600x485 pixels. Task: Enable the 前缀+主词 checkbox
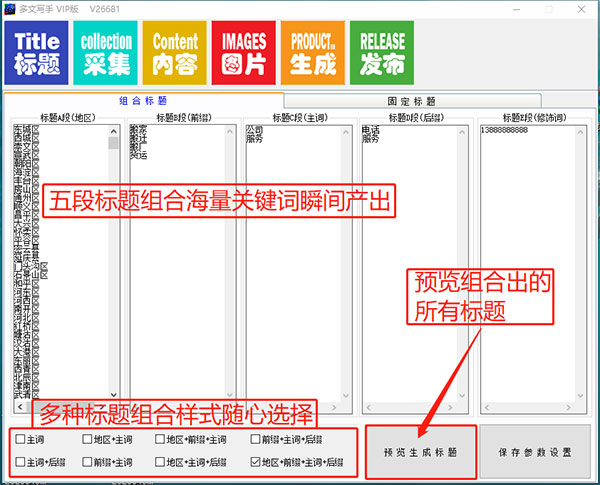pyautogui.click(x=87, y=462)
